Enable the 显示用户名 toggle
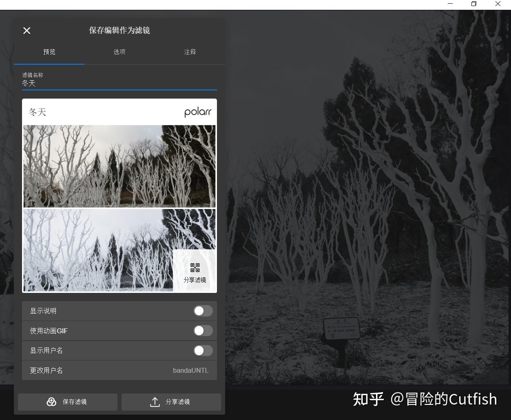The width and height of the screenshot is (511, 420). click(x=203, y=350)
